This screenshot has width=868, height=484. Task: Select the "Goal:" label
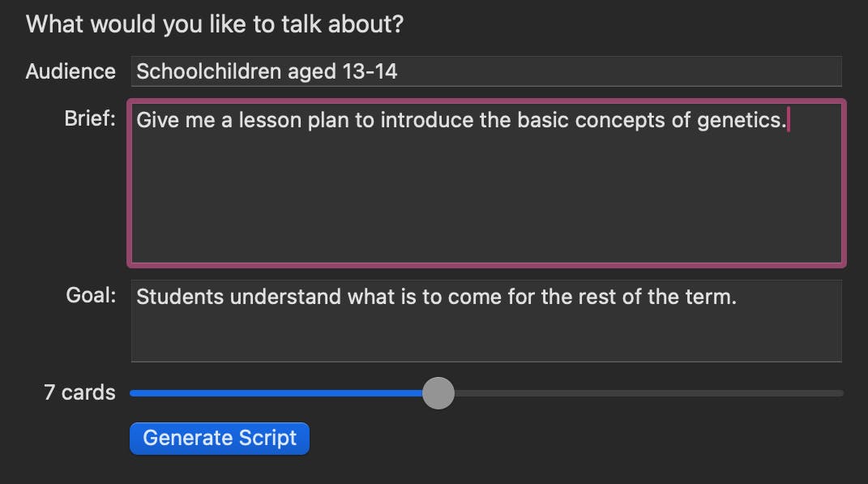pyautogui.click(x=91, y=295)
